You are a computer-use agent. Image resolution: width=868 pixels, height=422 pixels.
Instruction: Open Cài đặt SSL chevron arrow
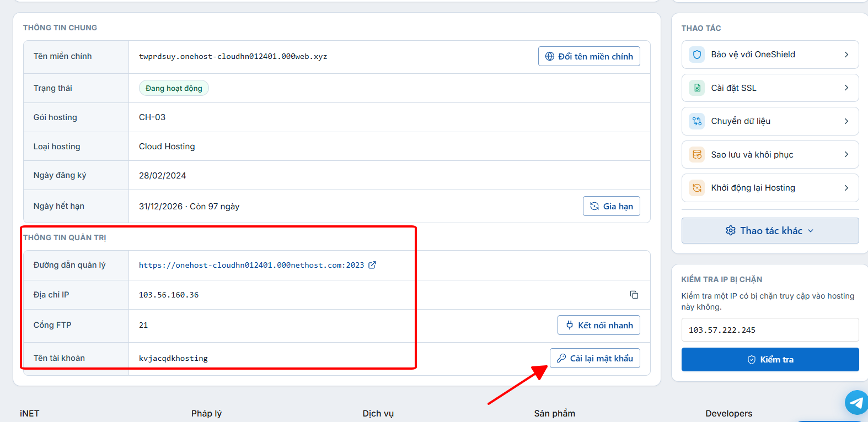[846, 88]
